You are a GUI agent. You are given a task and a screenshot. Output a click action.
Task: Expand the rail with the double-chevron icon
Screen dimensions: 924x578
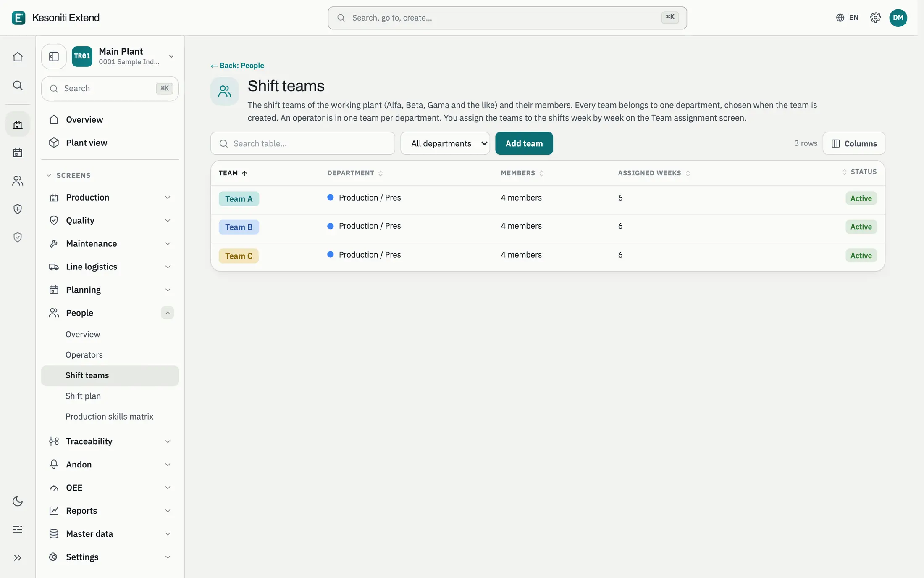pyautogui.click(x=18, y=557)
